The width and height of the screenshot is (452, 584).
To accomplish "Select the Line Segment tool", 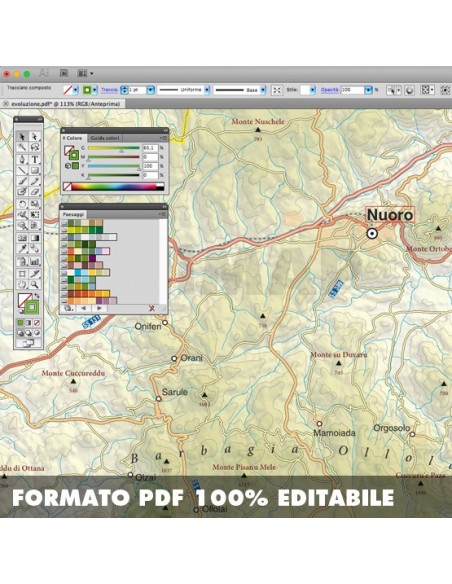I will [x=22, y=170].
